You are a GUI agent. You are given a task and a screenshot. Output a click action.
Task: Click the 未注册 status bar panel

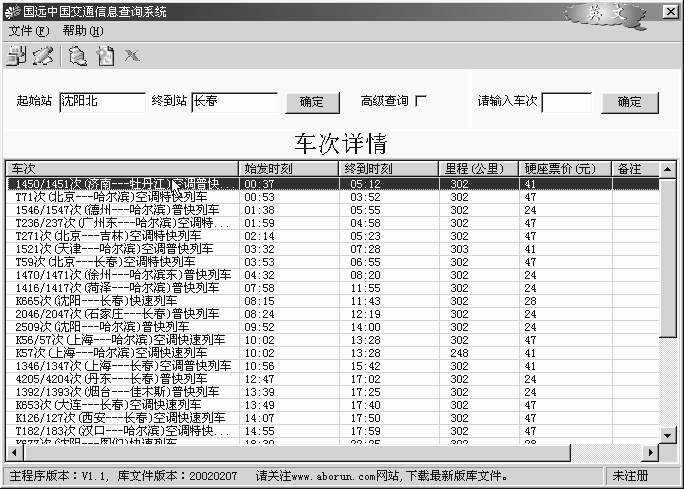coord(641,476)
